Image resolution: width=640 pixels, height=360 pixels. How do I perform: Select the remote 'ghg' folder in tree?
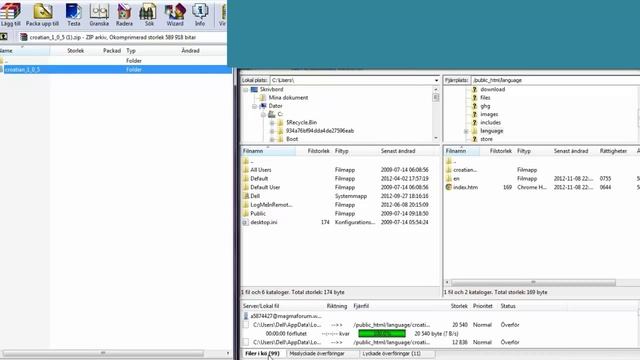[485, 106]
